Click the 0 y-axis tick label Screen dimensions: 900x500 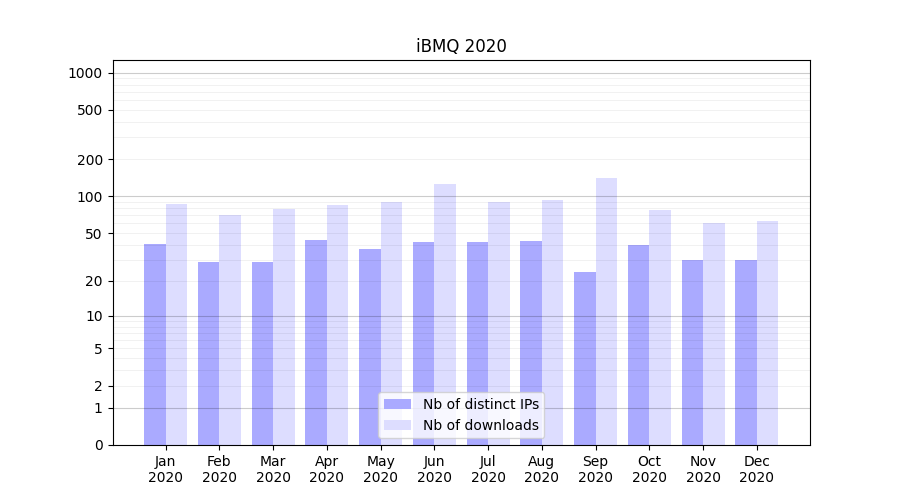coord(98,445)
